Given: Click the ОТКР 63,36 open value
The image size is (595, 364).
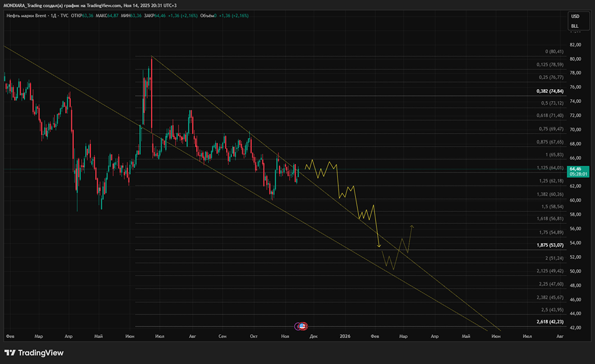Looking at the screenshot, I should point(82,15).
